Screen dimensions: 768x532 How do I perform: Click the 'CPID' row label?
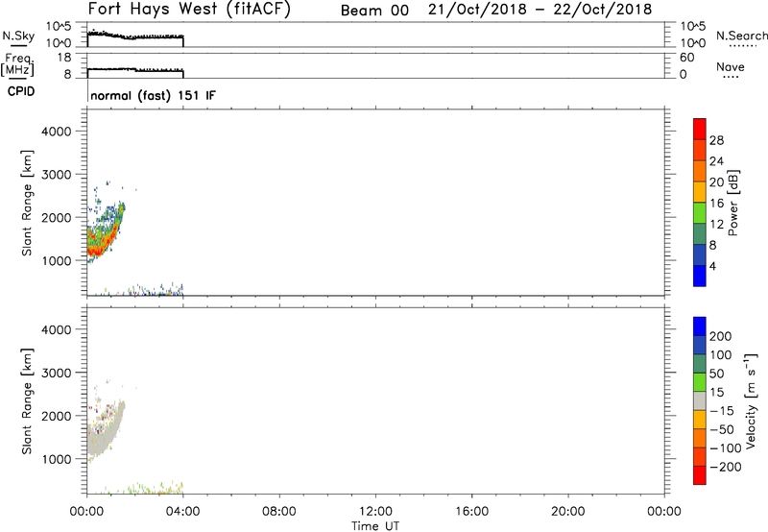click(21, 91)
